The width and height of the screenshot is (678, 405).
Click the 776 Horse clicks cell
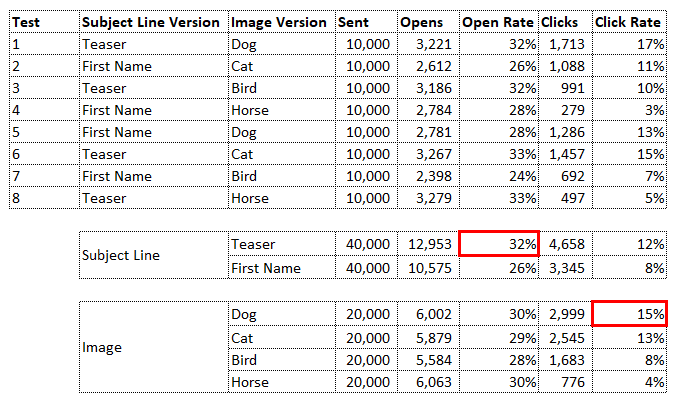pyautogui.click(x=566, y=382)
